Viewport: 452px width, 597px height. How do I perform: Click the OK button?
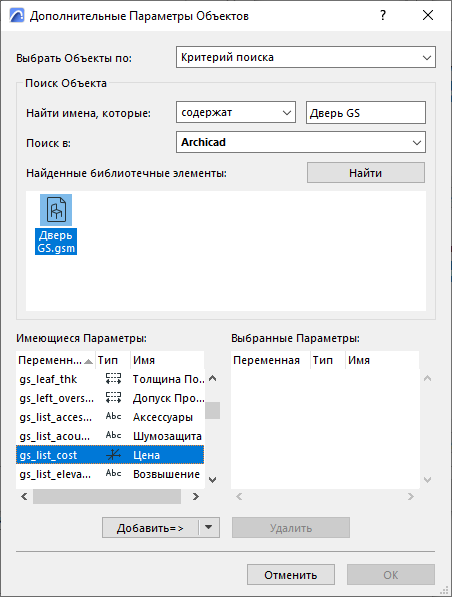pyautogui.click(x=391, y=575)
